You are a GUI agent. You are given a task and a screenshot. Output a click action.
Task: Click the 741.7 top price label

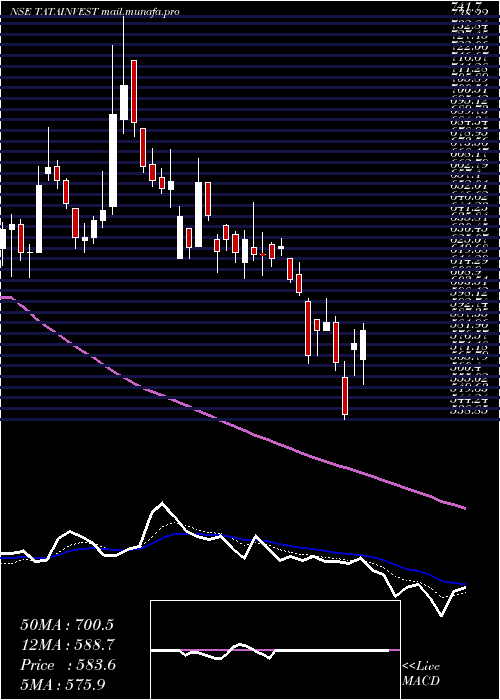[466, 5]
